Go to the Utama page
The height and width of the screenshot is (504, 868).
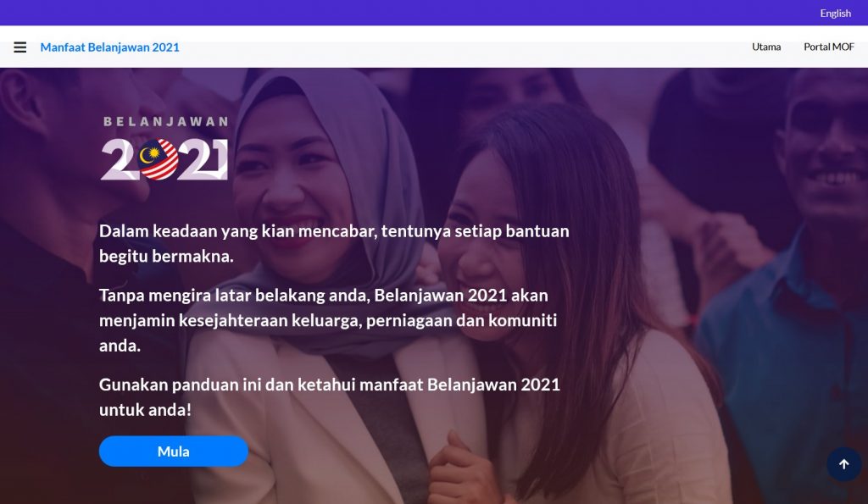(766, 47)
